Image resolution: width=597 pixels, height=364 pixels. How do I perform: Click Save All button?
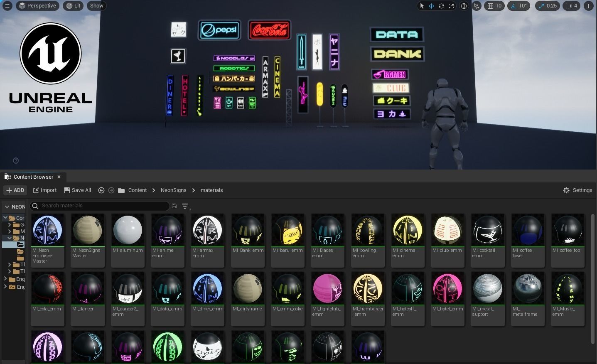(78, 190)
